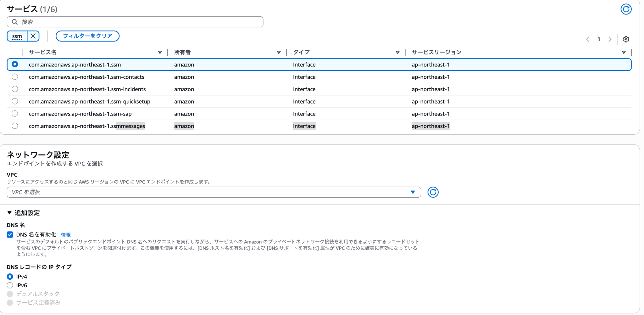The width and height of the screenshot is (644, 315).
Task: Disable the DNS 名を有効化 checkbox
Action: (10, 234)
